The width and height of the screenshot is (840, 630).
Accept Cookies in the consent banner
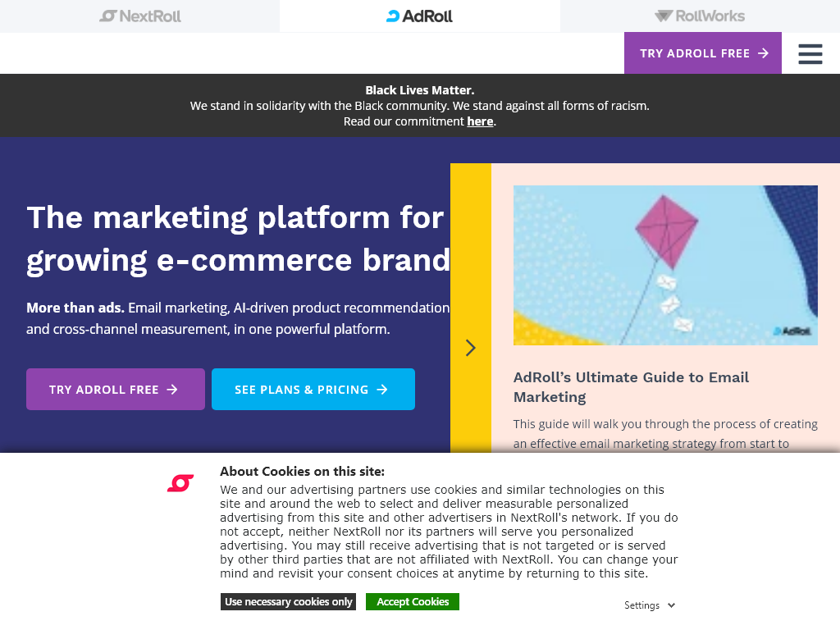(x=412, y=601)
